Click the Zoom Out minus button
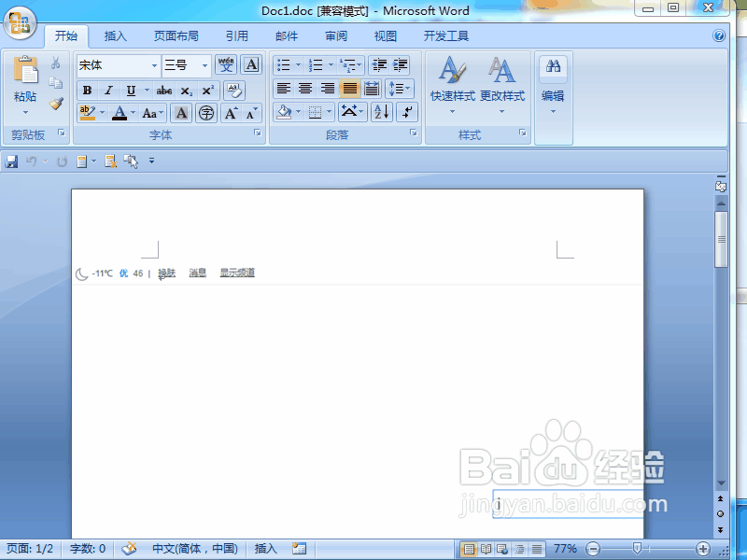 (593, 549)
